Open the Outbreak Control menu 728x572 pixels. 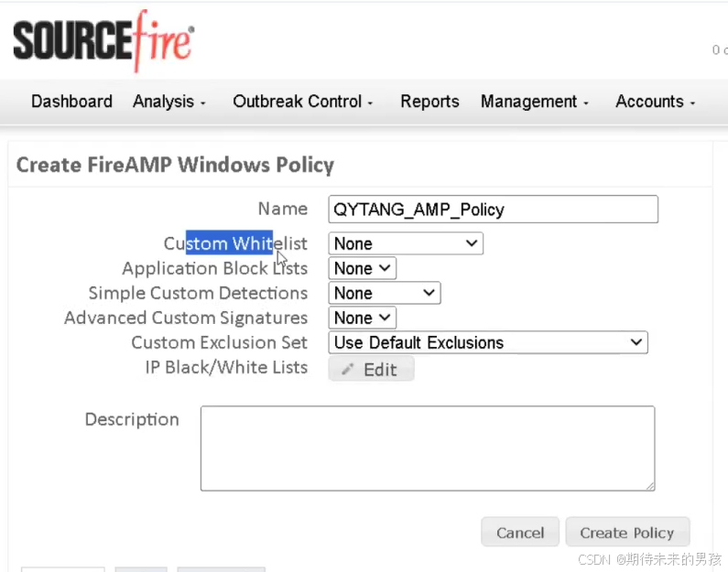tap(303, 102)
